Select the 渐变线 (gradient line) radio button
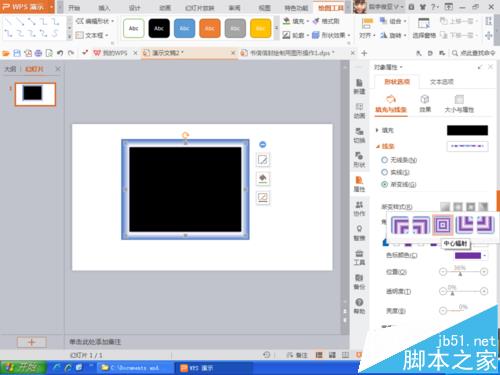500x375 pixels. point(384,184)
